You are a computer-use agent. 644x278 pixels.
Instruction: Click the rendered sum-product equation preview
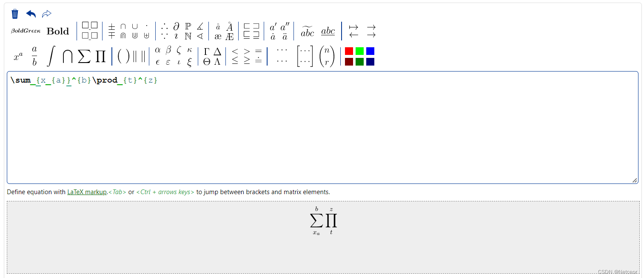[x=323, y=221]
